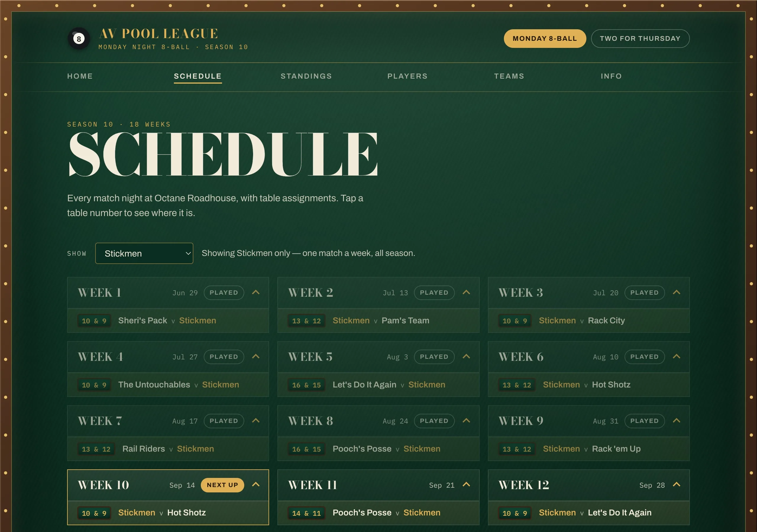
Task: Select the Monday 8-Ball league toggle
Action: (545, 38)
